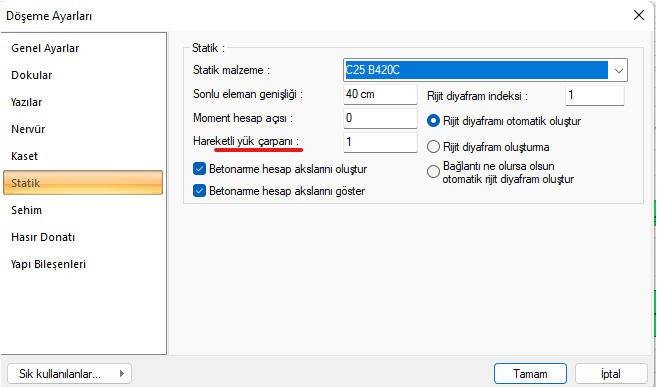Screen dimensions: 657x388
Task: Confirm settings with the Tamam button
Action: (x=530, y=373)
